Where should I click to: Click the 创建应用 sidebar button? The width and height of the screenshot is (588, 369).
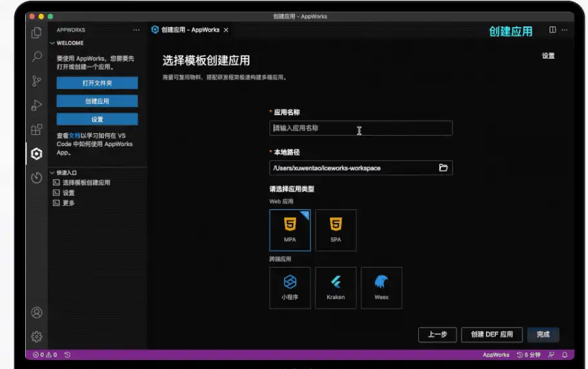tap(97, 101)
